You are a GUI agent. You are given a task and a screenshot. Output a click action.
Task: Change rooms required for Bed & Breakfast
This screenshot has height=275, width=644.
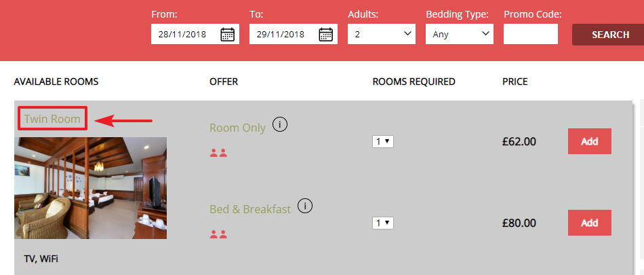[383, 223]
